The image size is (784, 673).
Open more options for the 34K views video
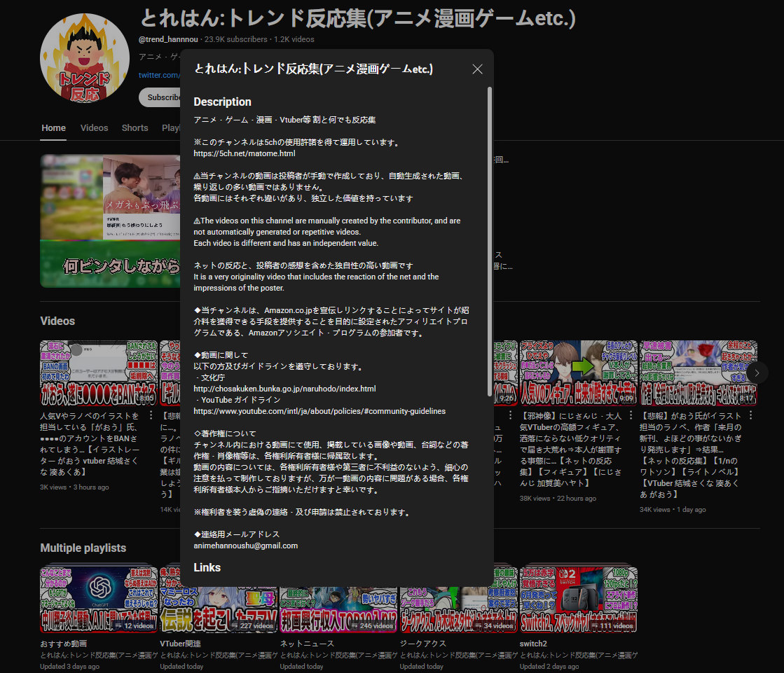pyautogui.click(x=750, y=415)
